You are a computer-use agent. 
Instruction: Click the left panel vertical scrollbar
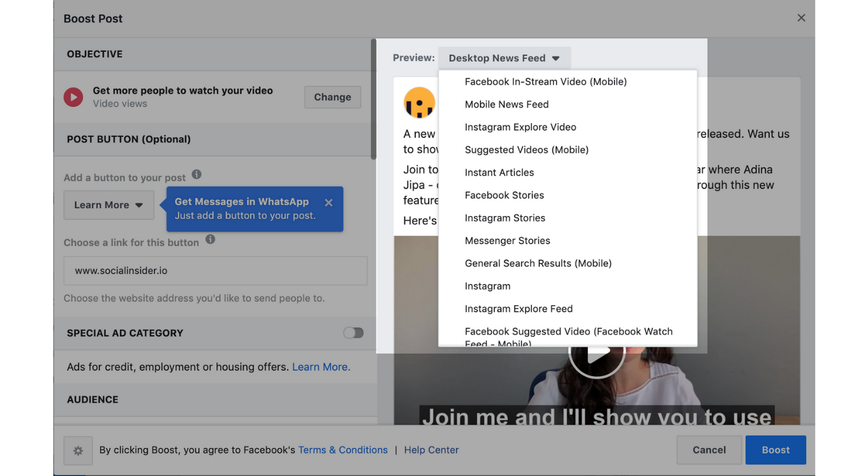[373, 99]
